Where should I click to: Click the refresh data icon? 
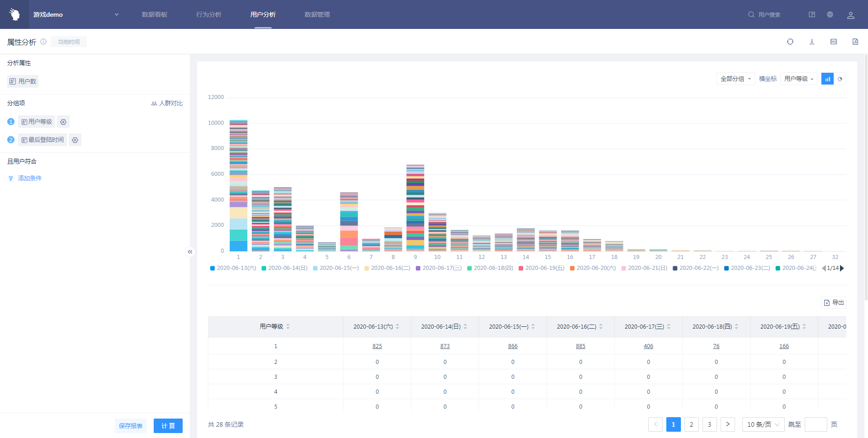point(790,42)
